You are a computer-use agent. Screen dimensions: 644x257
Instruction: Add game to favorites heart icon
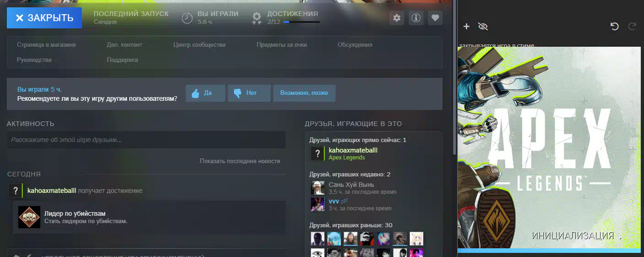pyautogui.click(x=435, y=18)
